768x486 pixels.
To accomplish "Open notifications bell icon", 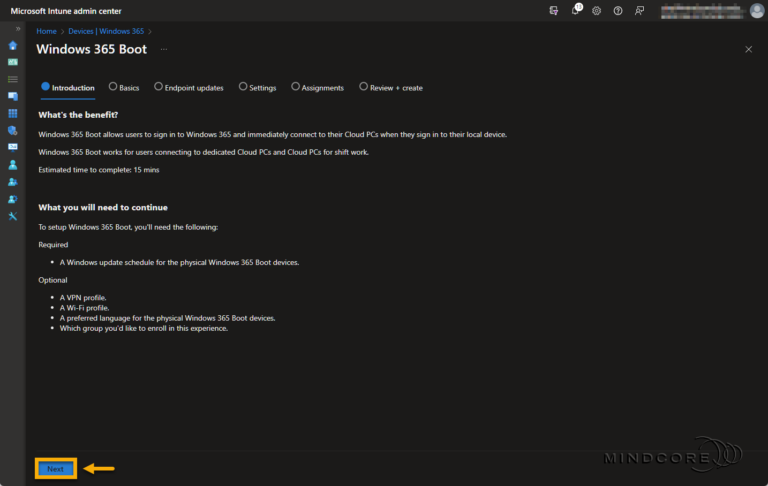I will [x=576, y=10].
